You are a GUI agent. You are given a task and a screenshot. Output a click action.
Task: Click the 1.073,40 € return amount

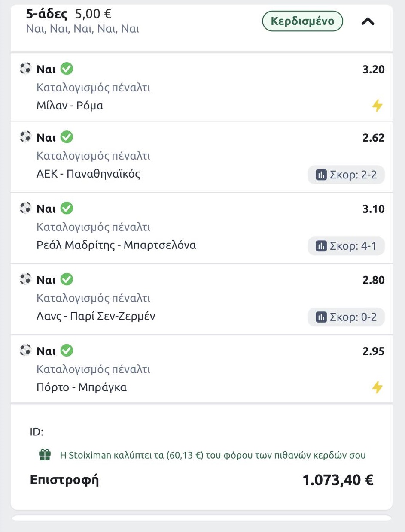338,480
